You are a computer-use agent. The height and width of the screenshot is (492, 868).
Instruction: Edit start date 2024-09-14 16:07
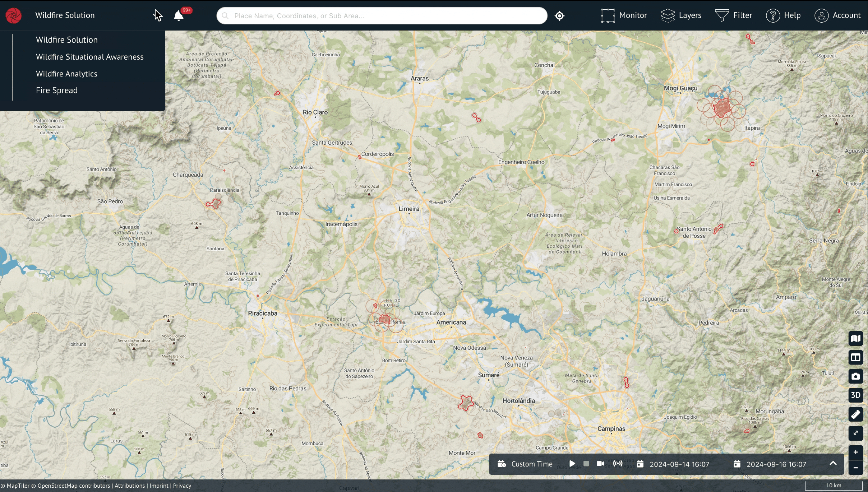pyautogui.click(x=680, y=464)
